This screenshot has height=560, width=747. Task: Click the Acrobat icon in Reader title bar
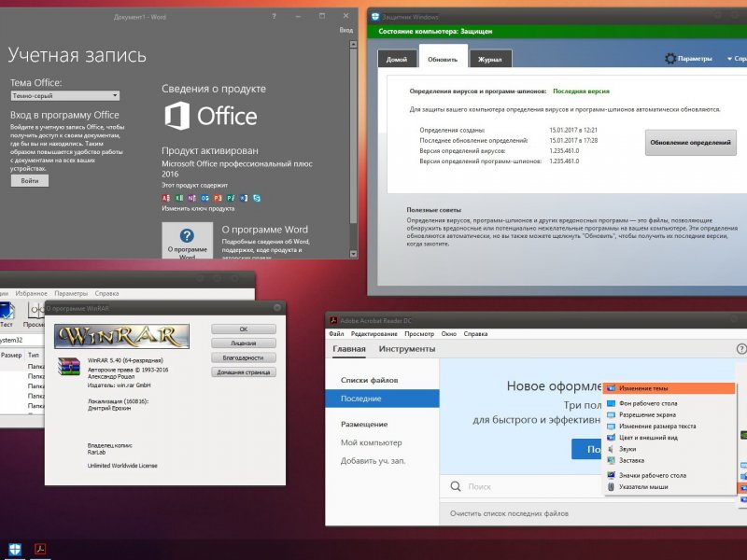[x=333, y=320]
